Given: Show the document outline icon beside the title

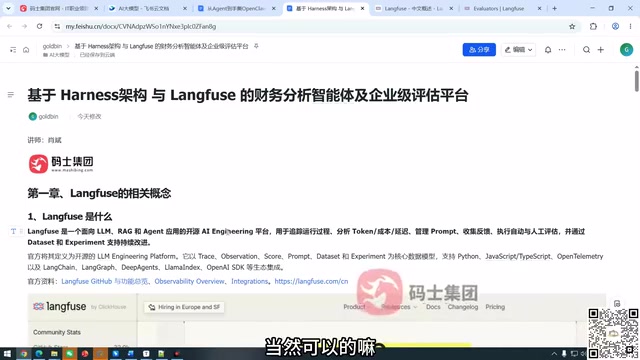Looking at the screenshot, I should (11, 95).
